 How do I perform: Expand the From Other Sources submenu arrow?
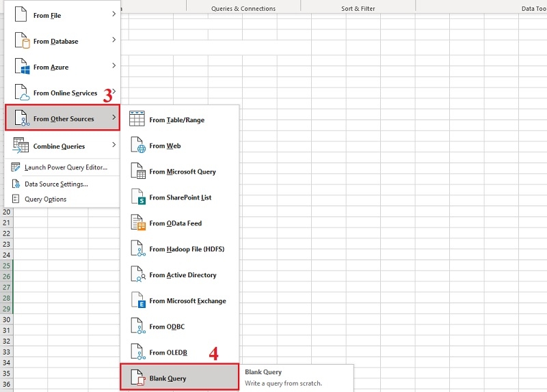coord(114,117)
